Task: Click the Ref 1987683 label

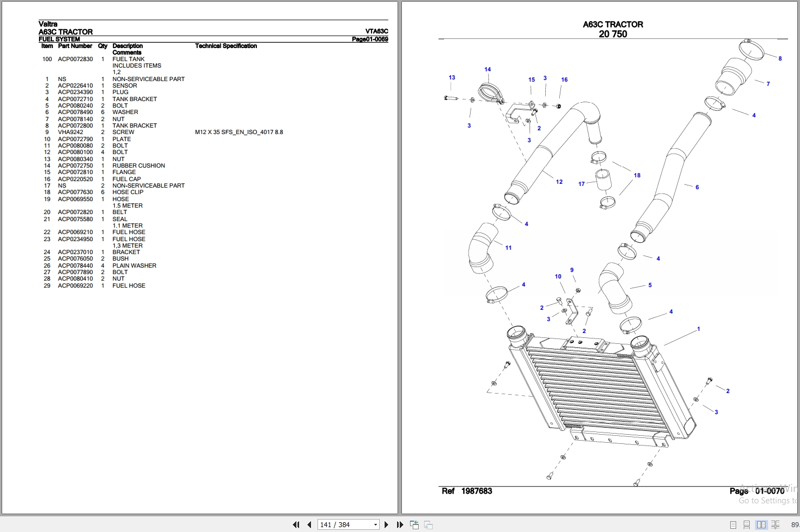Action: 467,491
